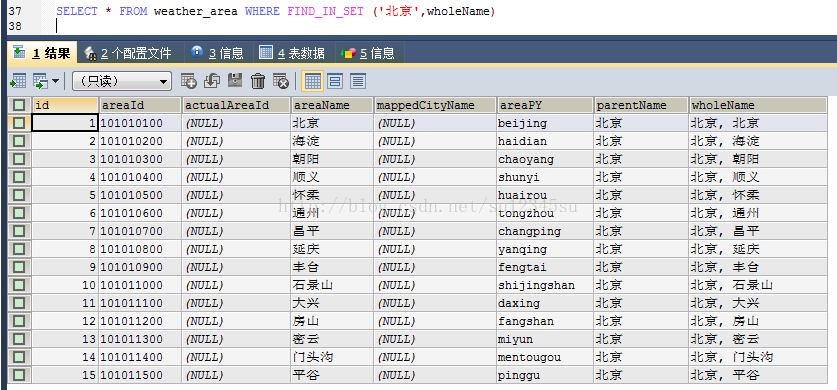Viewport: 837px width, 390px height.
Task: Select the areaName cell 海淀
Action: click(332, 141)
